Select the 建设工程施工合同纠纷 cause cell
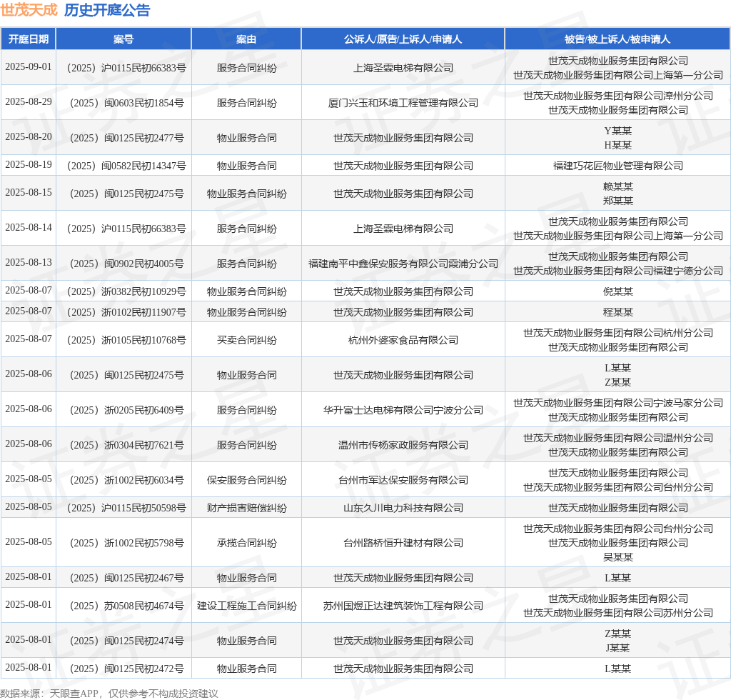Viewport: 731px width, 700px height. 246,606
